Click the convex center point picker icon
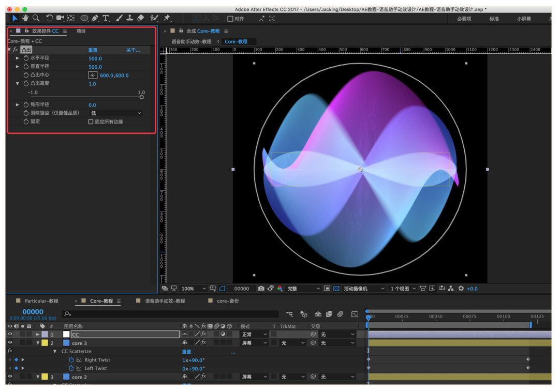Screen dimensions: 559x392 (x=93, y=75)
